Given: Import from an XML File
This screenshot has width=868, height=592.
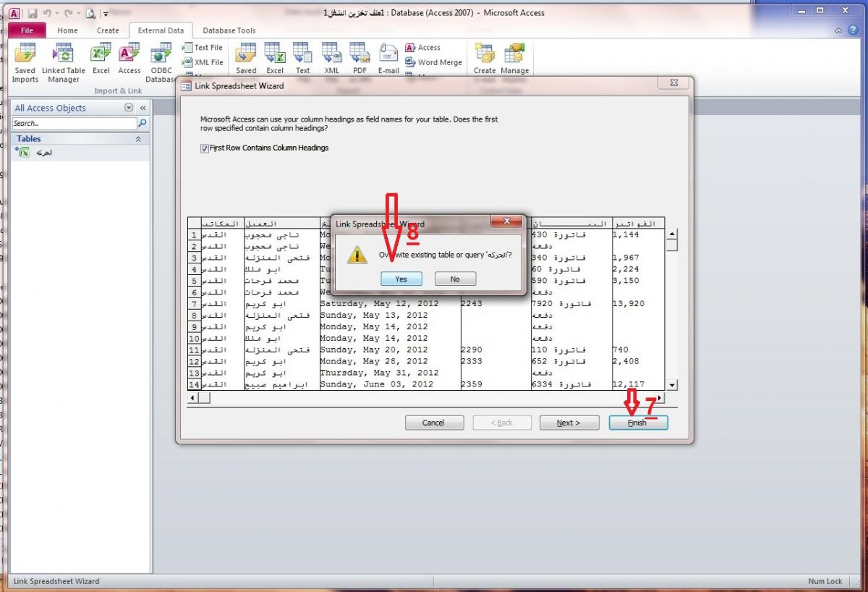Looking at the screenshot, I should click(203, 62).
